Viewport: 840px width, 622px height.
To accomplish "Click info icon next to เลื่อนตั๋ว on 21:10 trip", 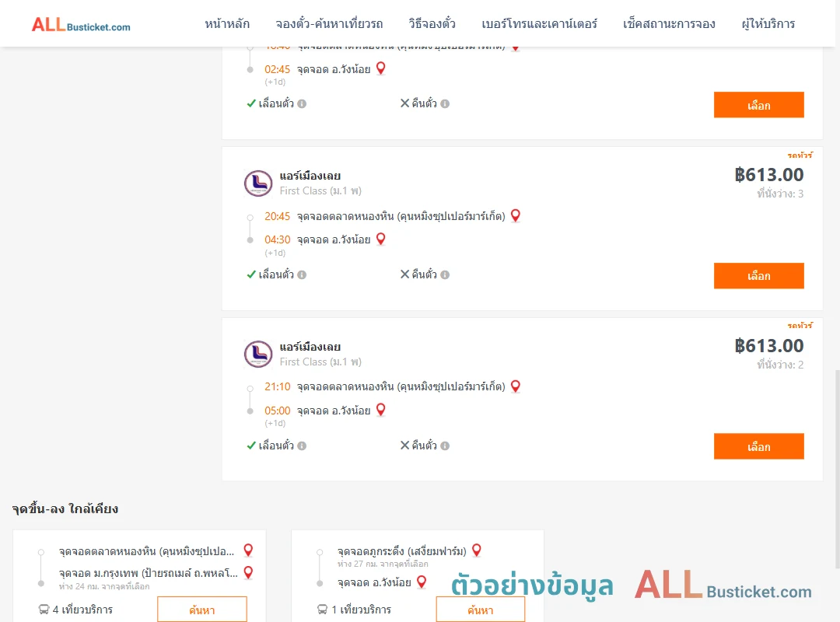I will (302, 446).
